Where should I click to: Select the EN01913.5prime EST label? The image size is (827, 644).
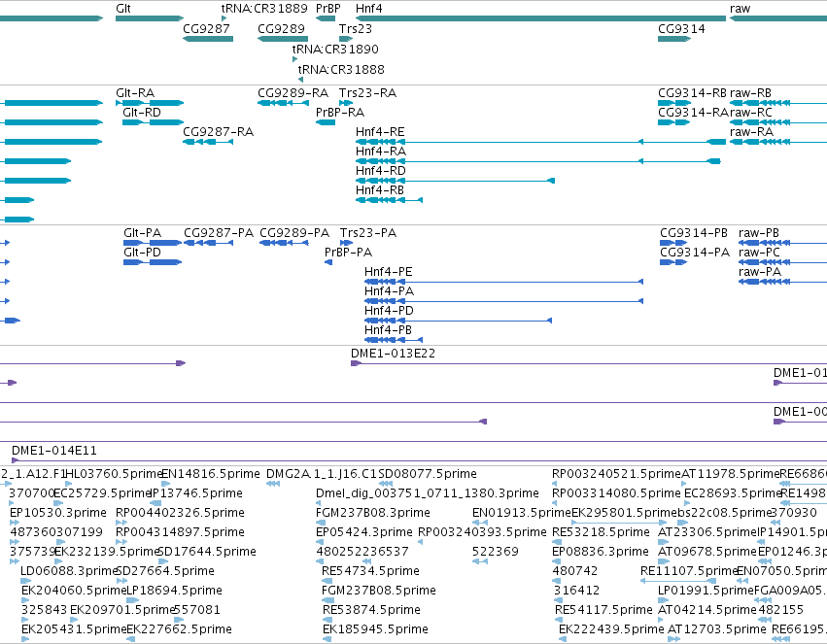point(522,513)
